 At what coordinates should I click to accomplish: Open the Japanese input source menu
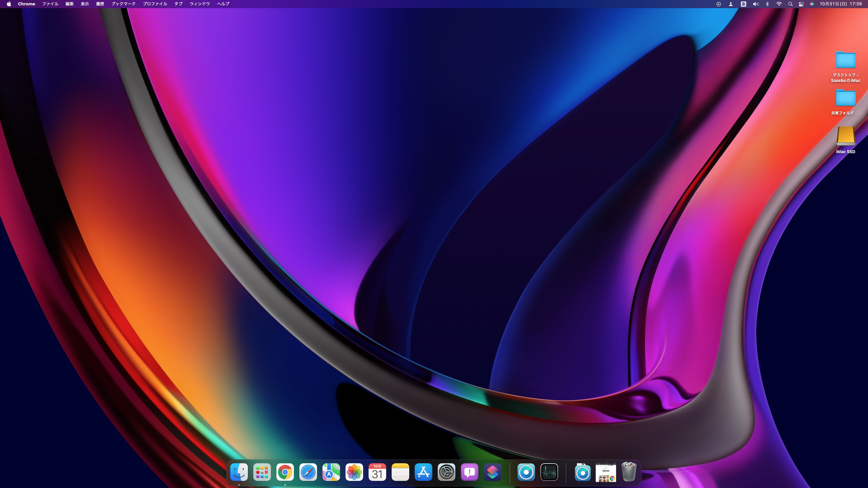pyautogui.click(x=744, y=4)
